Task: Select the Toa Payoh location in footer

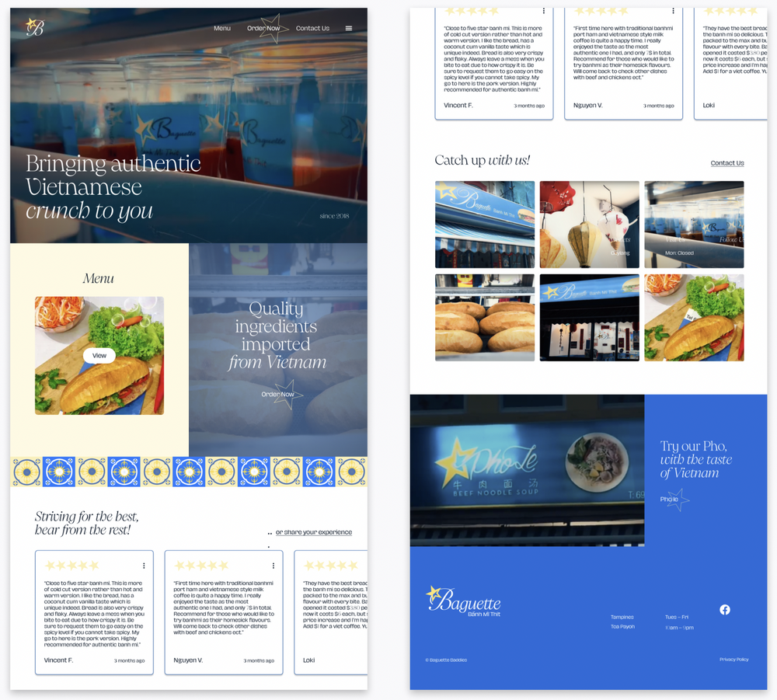Action: (622, 627)
